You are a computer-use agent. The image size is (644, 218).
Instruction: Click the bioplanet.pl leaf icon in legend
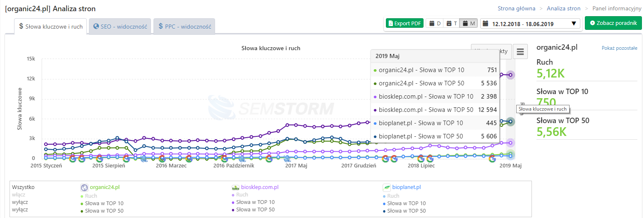pyautogui.click(x=387, y=187)
